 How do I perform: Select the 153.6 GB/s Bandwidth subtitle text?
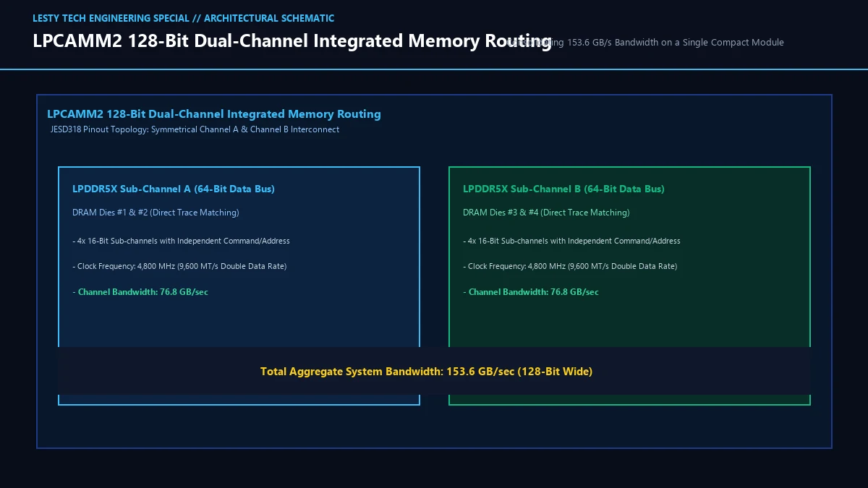pos(645,43)
